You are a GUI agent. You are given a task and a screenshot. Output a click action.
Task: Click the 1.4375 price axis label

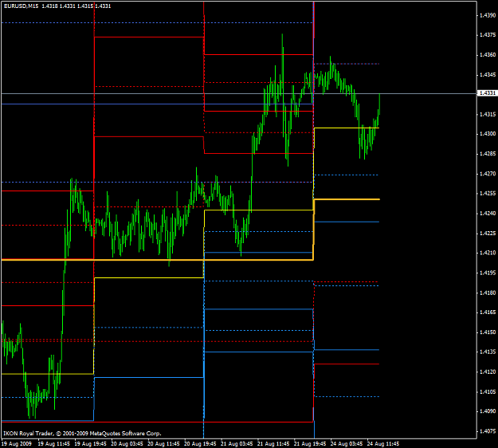point(488,35)
